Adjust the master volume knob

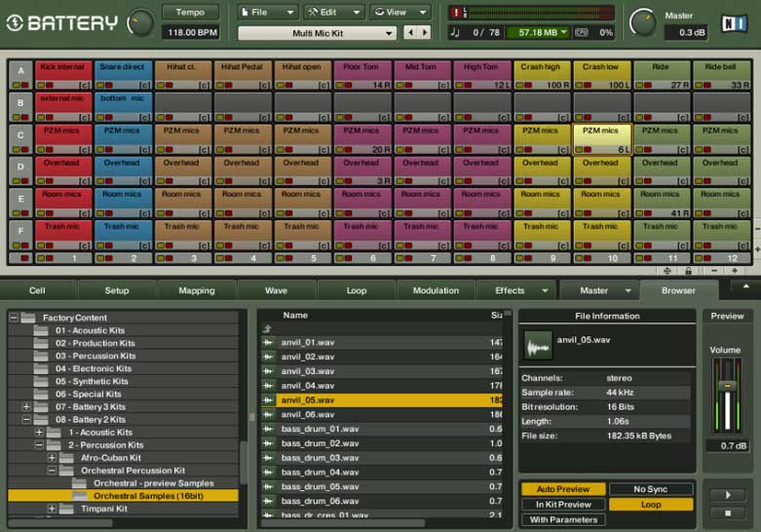pos(642,22)
